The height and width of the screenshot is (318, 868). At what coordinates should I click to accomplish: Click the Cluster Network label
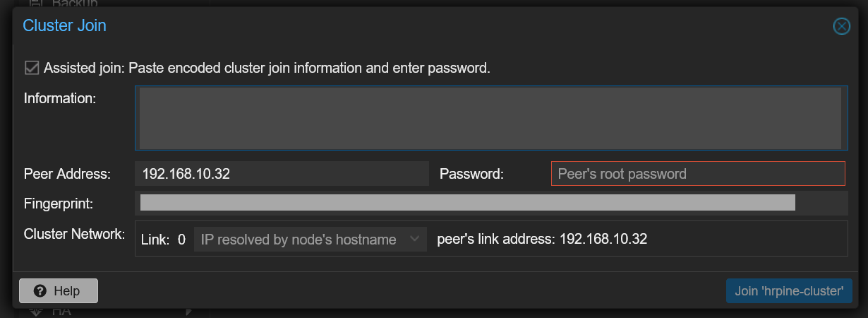(x=74, y=234)
